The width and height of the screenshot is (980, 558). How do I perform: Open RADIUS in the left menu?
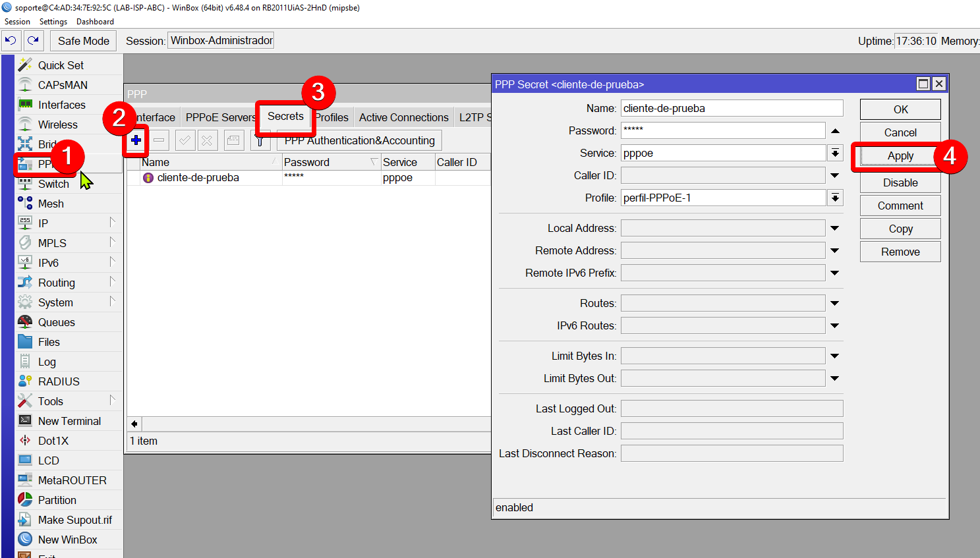[x=59, y=381]
